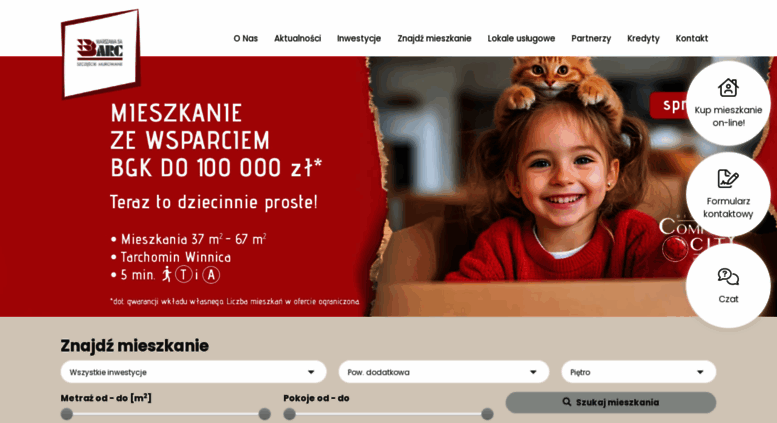The image size is (777, 423).
Task: Go to Aktualności in navigation
Action: pos(297,38)
